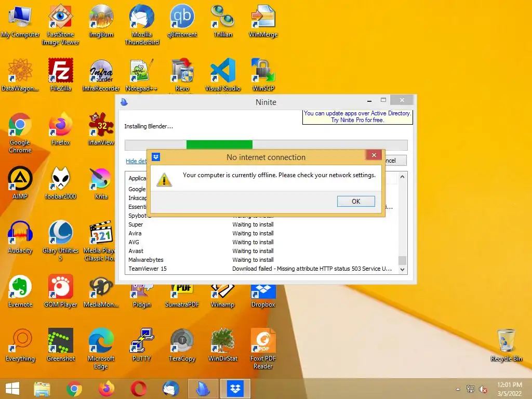This screenshot has width=532, height=399.
Task: Click the Ninite list scrollbar up arrow
Action: (403, 177)
